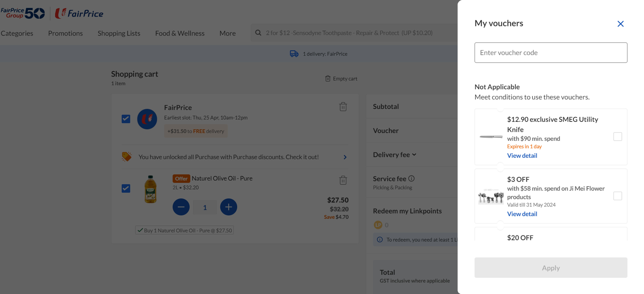
Task: Uncheck the Naturel Olive Oil item checkbox
Action: coord(126,188)
